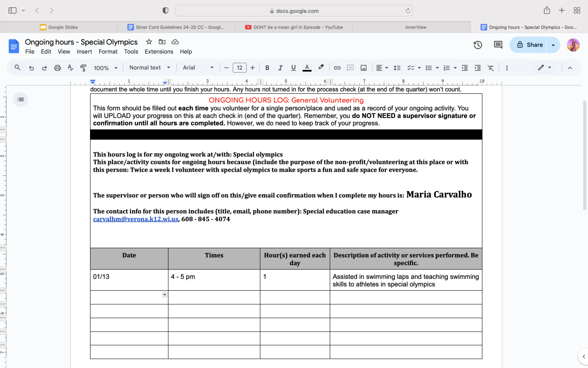588x368 pixels.
Task: Open line and paragraph spacing options
Action: [x=398, y=68]
